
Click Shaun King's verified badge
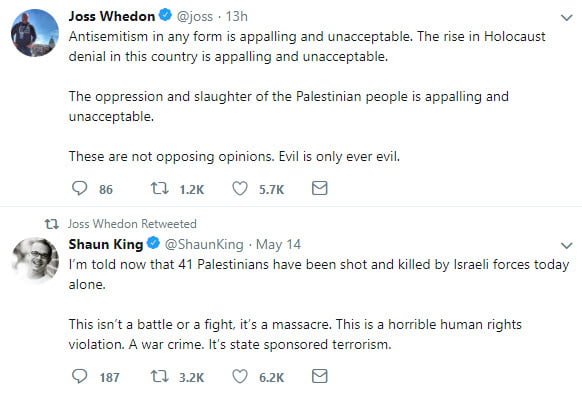point(153,243)
